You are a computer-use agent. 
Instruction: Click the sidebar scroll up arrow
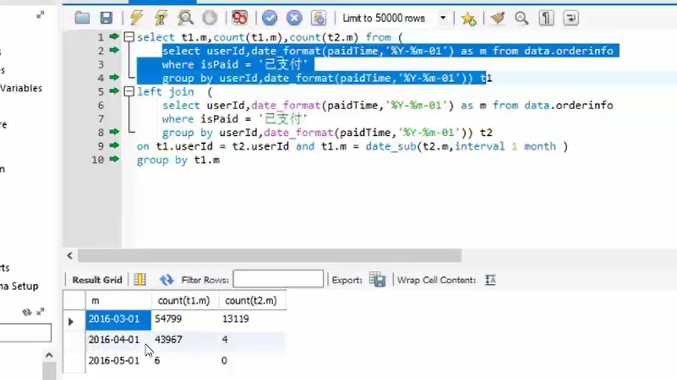(x=49, y=355)
